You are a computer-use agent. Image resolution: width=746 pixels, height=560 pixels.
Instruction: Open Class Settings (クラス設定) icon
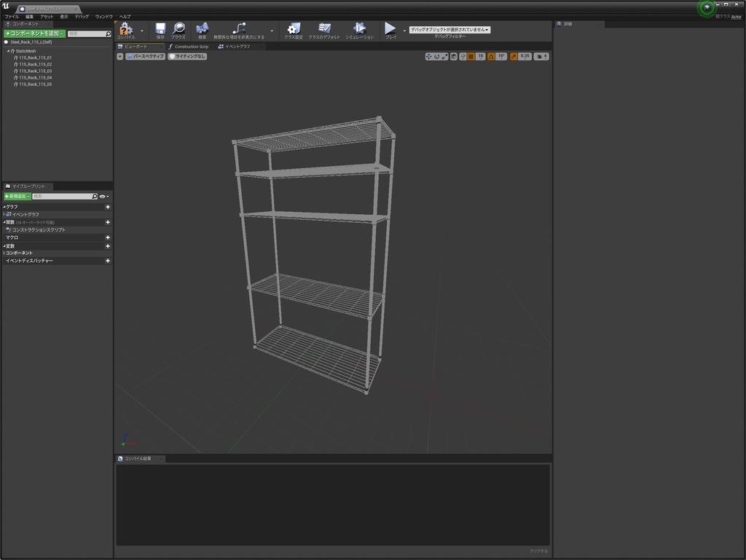click(294, 29)
